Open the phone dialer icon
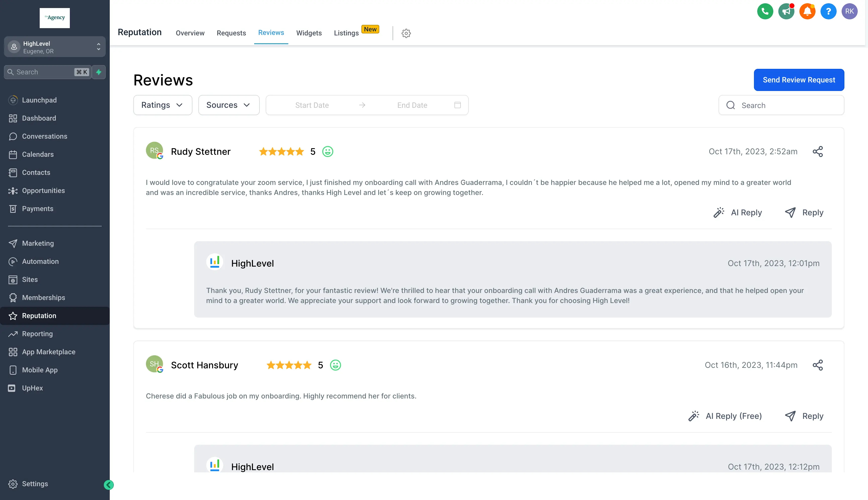 click(765, 11)
